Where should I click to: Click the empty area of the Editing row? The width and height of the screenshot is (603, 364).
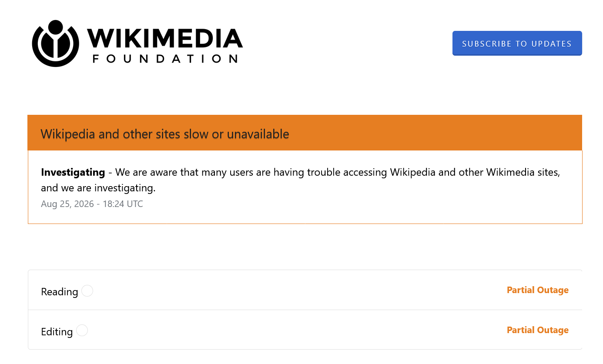(300, 330)
